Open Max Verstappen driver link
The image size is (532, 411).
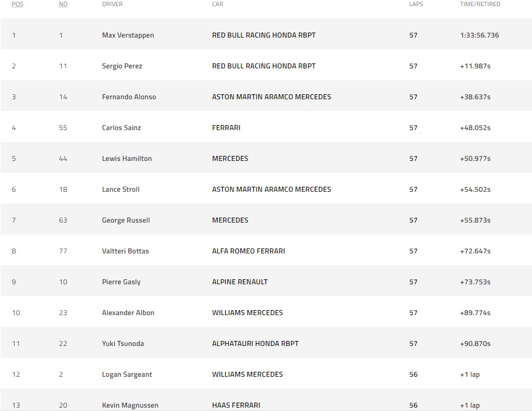click(x=128, y=35)
